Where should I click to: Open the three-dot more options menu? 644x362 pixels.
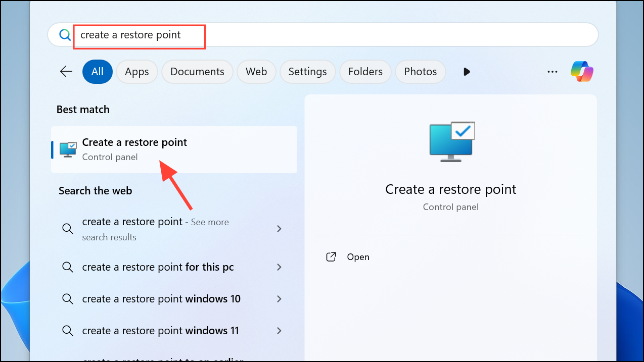click(x=553, y=72)
